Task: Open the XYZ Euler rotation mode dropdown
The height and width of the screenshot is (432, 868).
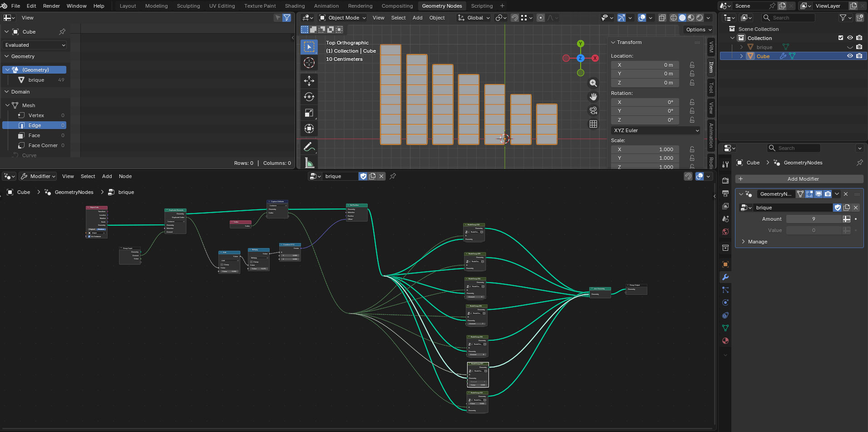Action: tap(655, 130)
